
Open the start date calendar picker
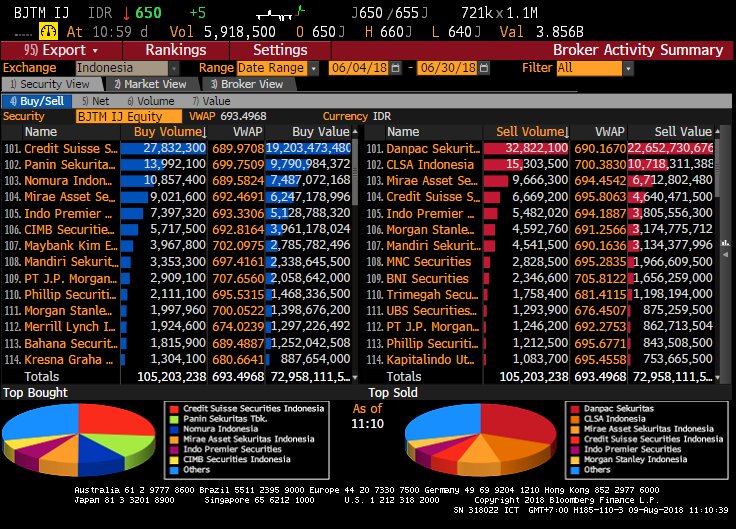coord(394,68)
